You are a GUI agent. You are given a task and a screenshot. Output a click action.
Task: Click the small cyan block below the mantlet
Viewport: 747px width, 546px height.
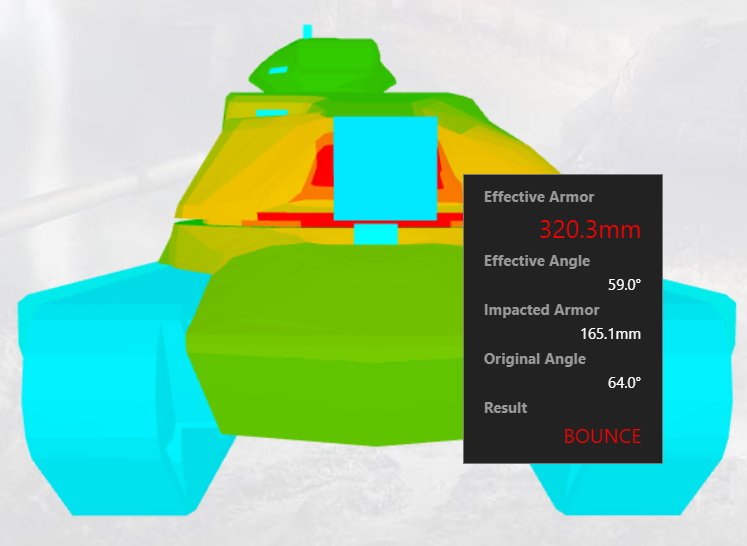coord(375,233)
